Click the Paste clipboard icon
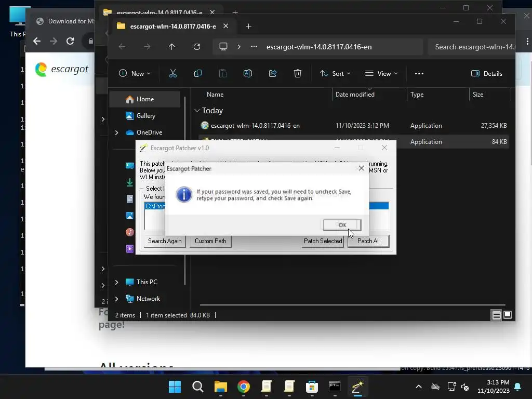Viewport: 532px width, 399px height. pos(222,73)
